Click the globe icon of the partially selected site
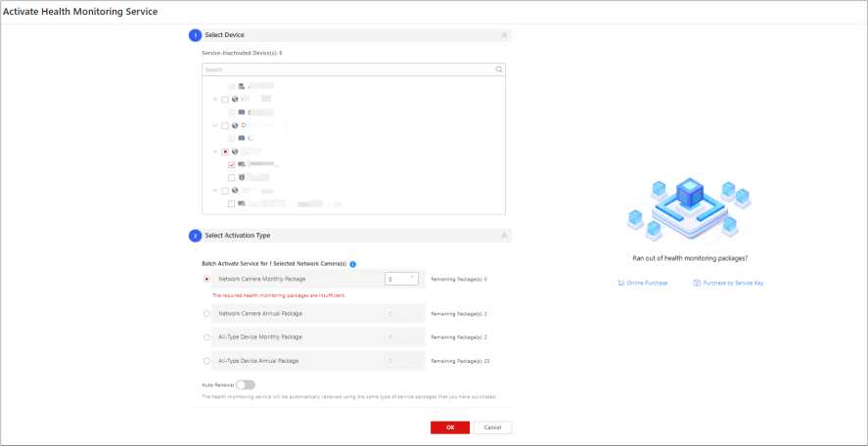Screen dimensions: 868x446 [x=235, y=152]
